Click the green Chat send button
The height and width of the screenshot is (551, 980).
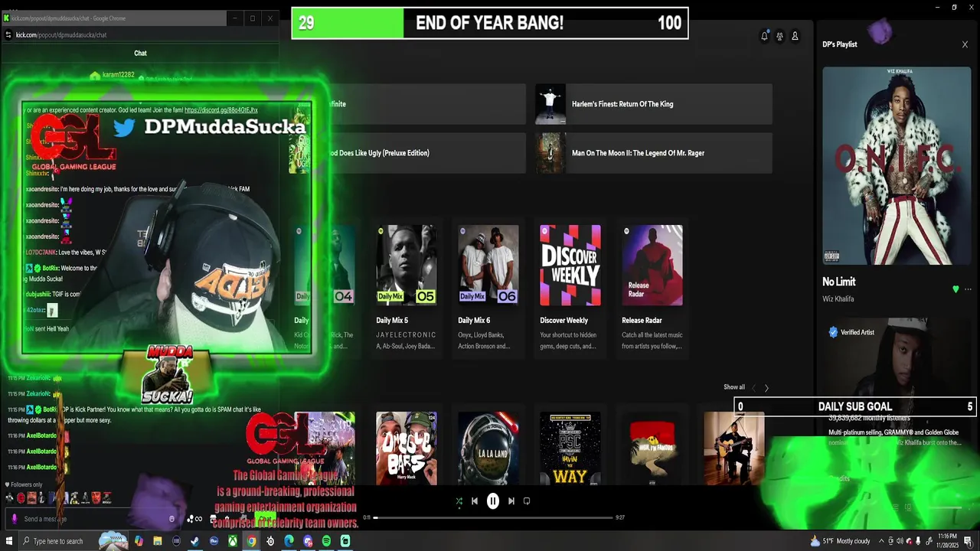tap(266, 519)
